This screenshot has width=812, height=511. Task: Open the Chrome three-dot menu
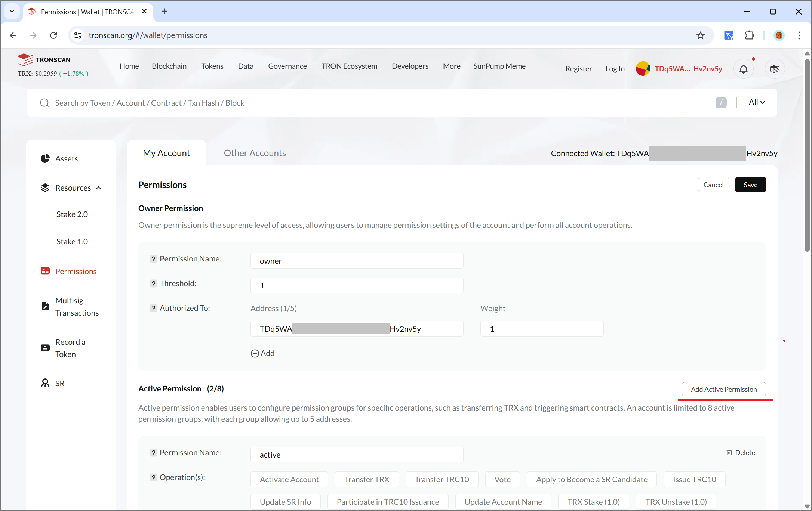(x=799, y=35)
